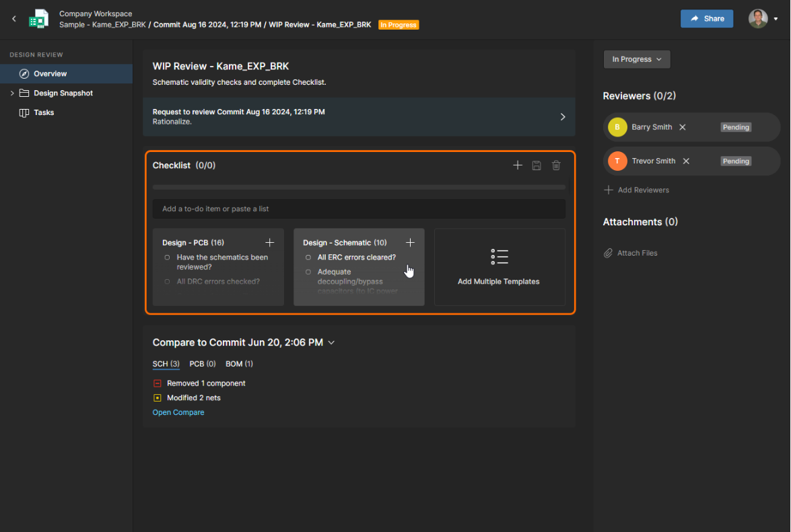
Task: Remove reviewer Trevor Smith with X icon
Action: (x=686, y=161)
